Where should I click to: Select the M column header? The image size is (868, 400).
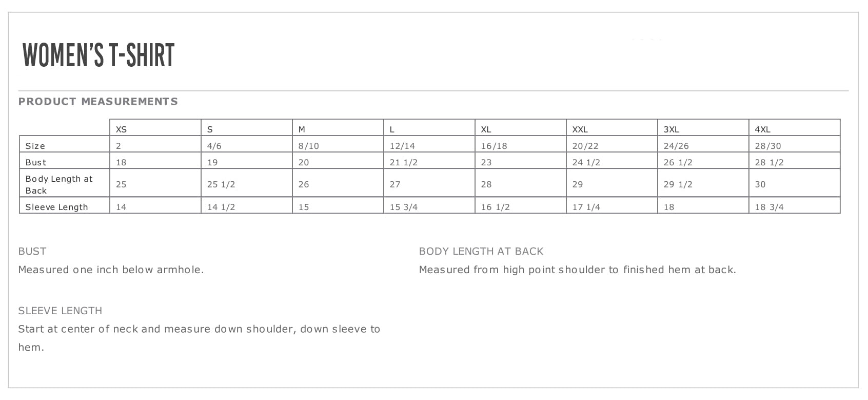click(302, 129)
